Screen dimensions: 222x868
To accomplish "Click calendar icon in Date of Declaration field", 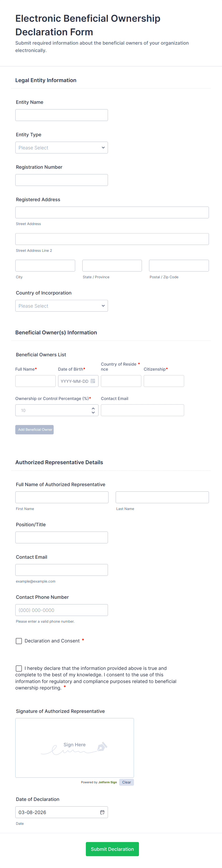I will (x=102, y=812).
